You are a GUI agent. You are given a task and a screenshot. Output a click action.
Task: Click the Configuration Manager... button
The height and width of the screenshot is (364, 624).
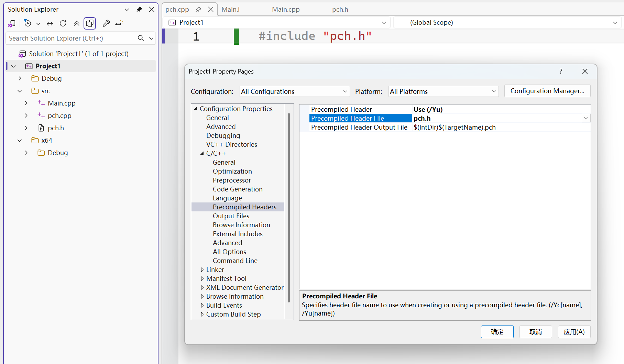pyautogui.click(x=547, y=91)
